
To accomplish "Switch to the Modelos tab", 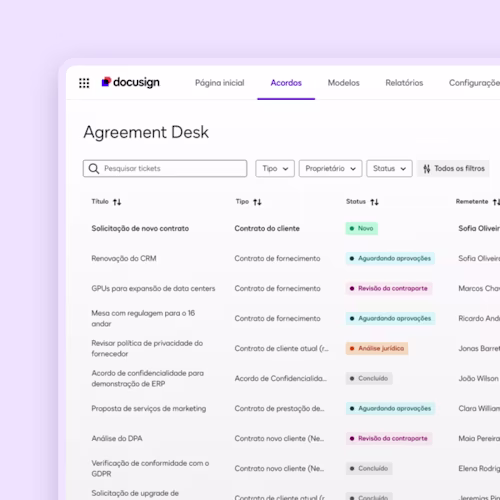I will pos(344,83).
